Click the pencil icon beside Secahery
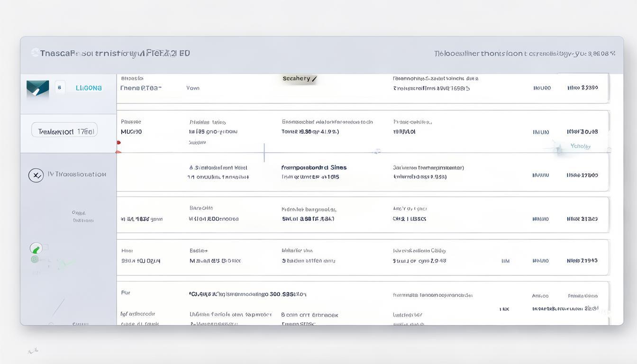This screenshot has width=637, height=364. [314, 79]
